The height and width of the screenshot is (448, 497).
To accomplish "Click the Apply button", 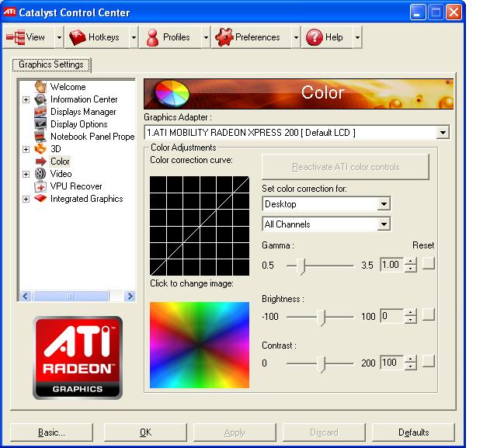I will [235, 432].
